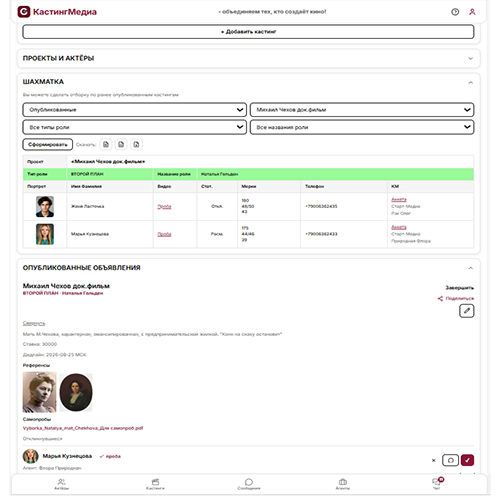Click the Поделиться share icon

pyautogui.click(x=440, y=298)
